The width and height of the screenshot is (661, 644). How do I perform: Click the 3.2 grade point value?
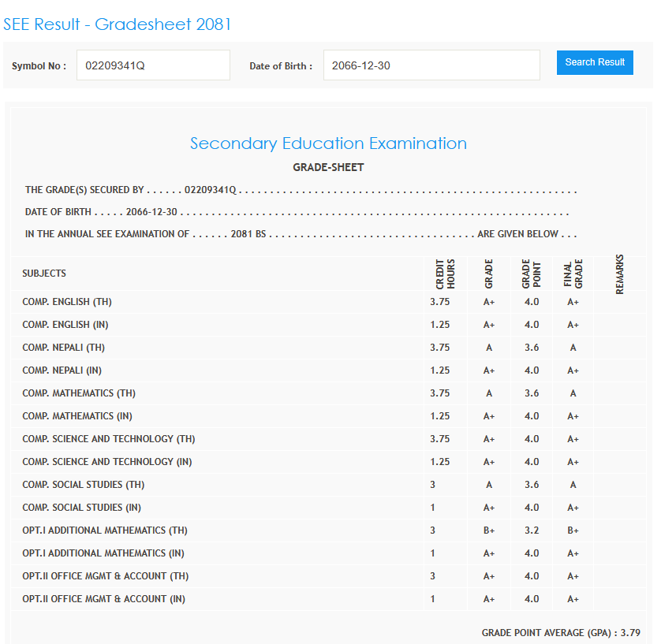pyautogui.click(x=531, y=530)
